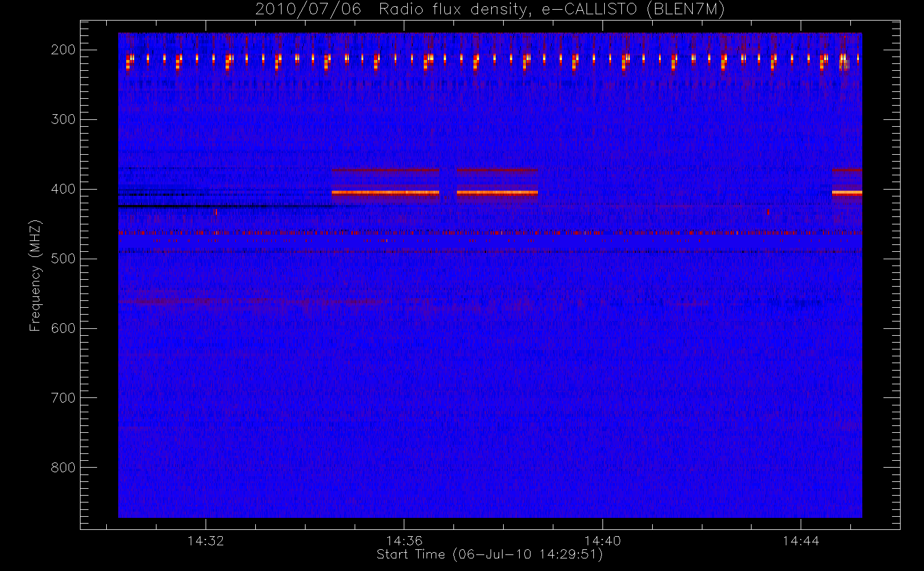Click the 400 frequency tick label
Image resolution: width=924 pixels, height=571 pixels.
tap(63, 189)
